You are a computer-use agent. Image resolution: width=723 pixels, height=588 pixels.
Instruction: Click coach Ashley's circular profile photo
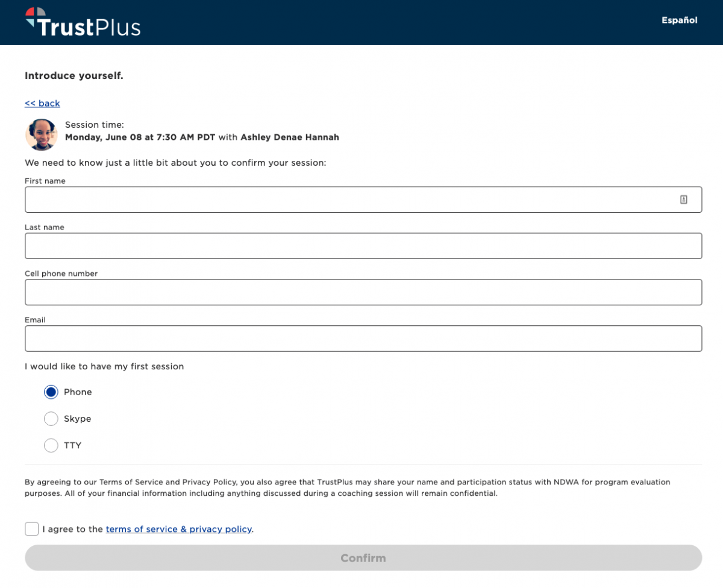pyautogui.click(x=41, y=134)
